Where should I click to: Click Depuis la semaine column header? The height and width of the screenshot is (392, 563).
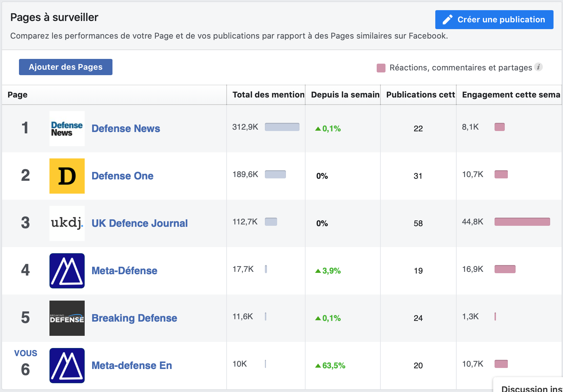coord(343,95)
